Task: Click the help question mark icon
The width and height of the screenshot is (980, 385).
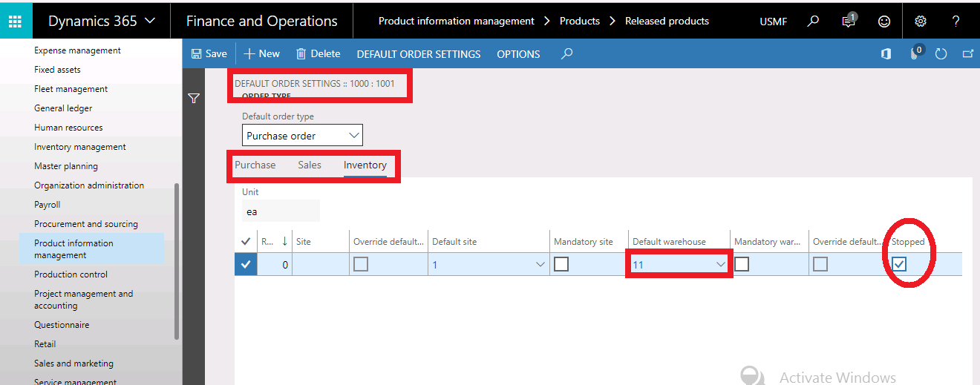Action: [956, 21]
